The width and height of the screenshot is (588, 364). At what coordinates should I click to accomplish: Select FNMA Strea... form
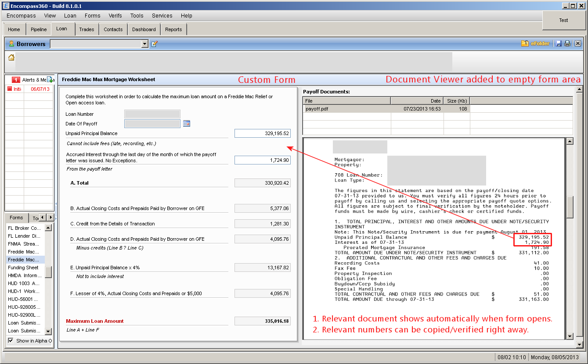click(x=25, y=244)
